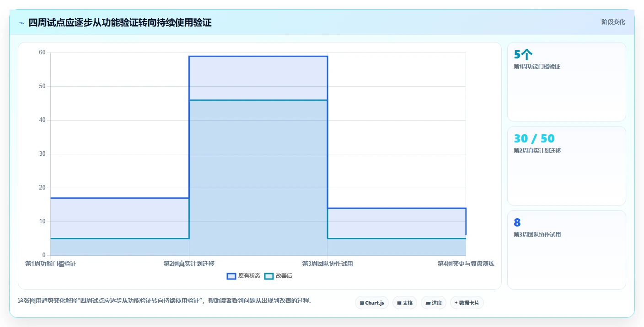Click the 数据卡片 tag
This screenshot has width=644, height=327.
click(x=467, y=303)
